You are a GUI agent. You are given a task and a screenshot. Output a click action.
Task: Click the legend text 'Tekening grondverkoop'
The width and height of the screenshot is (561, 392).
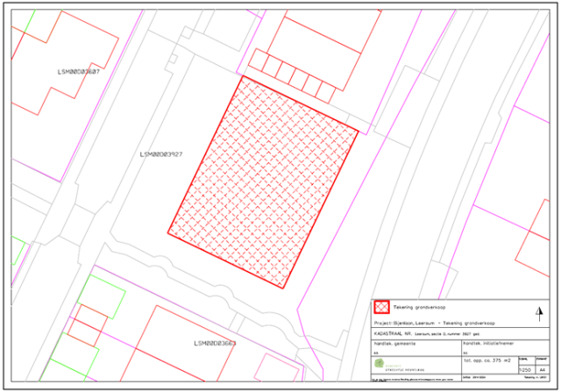[x=419, y=307]
